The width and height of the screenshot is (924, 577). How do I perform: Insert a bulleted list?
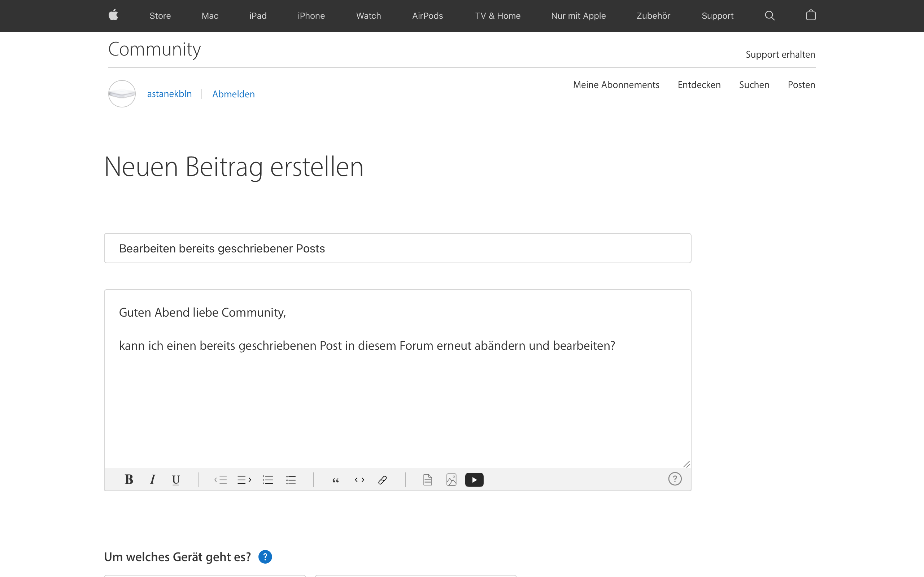(x=291, y=480)
